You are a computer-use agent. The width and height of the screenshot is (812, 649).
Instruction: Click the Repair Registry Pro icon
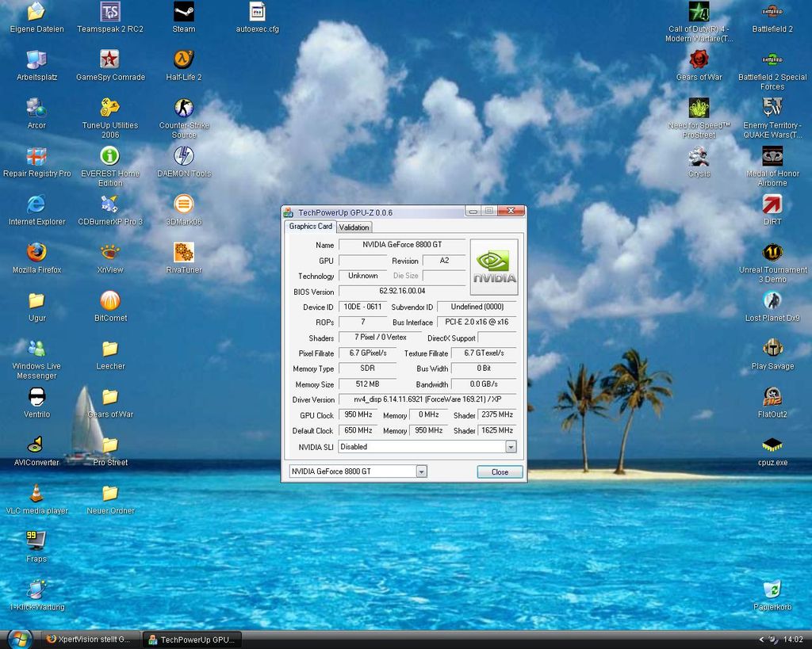pos(36,156)
